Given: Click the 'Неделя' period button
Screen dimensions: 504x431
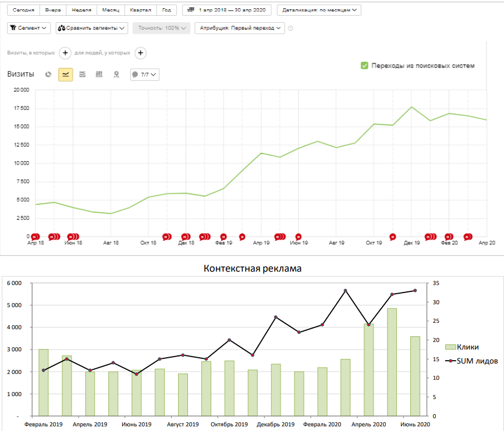Looking at the screenshot, I should coord(80,10).
